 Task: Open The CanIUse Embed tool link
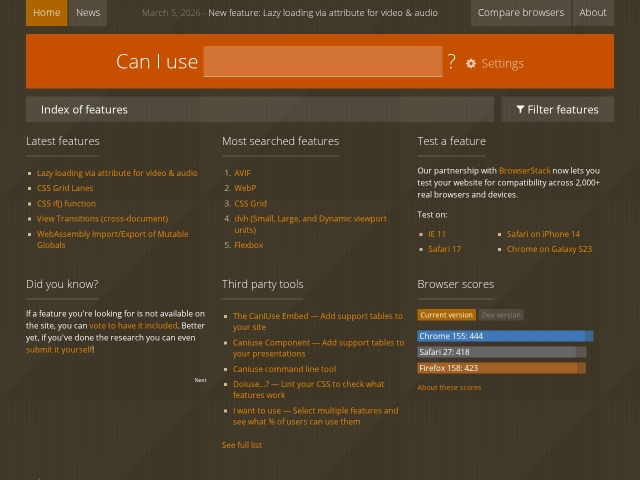point(318,321)
